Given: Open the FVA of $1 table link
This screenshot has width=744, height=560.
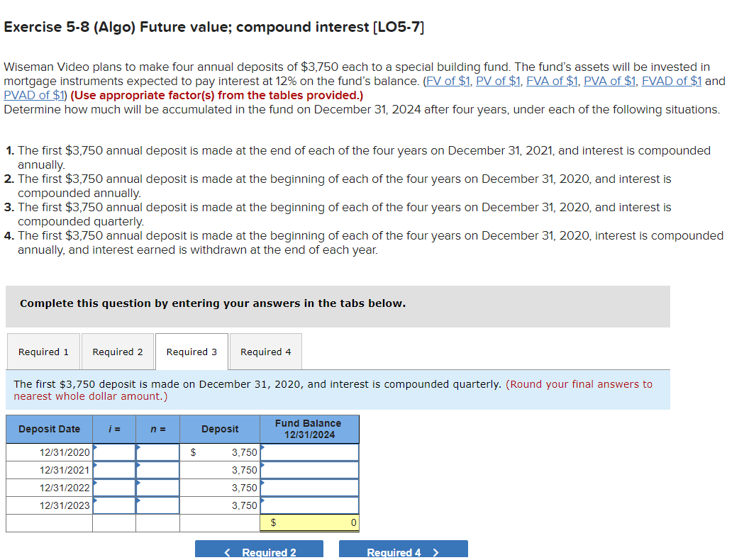Looking at the screenshot, I should click(552, 81).
